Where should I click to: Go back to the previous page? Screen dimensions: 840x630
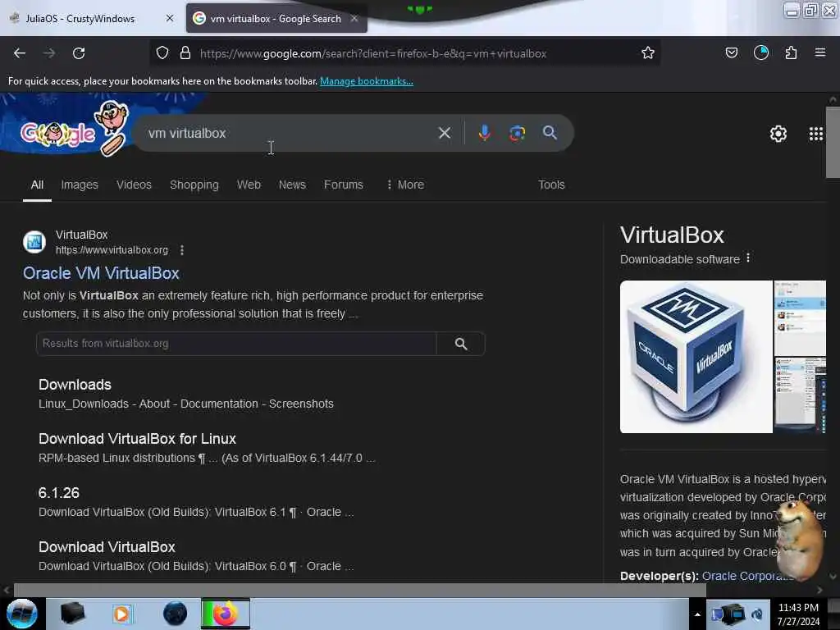pyautogui.click(x=20, y=53)
